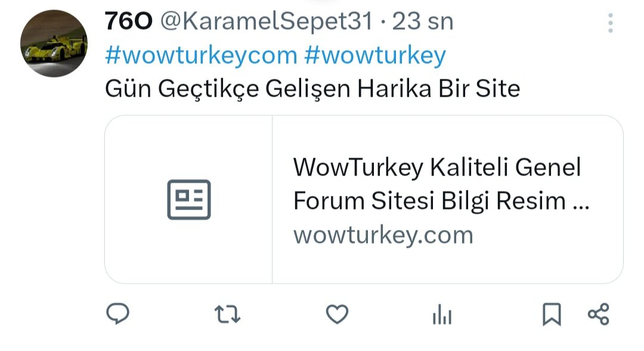The width and height of the screenshot is (644, 351).
Task: View tweet analytics bar chart icon
Action: (x=442, y=315)
